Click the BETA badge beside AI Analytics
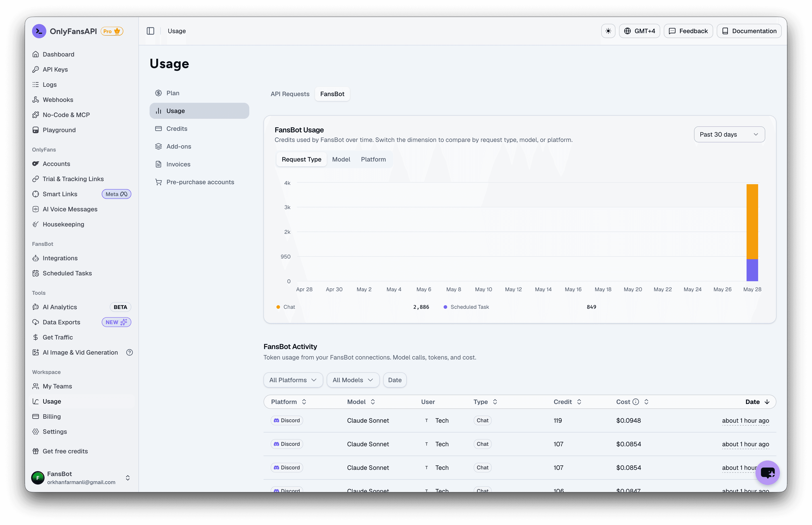Screen dimensions: 812x525 click(x=120, y=307)
